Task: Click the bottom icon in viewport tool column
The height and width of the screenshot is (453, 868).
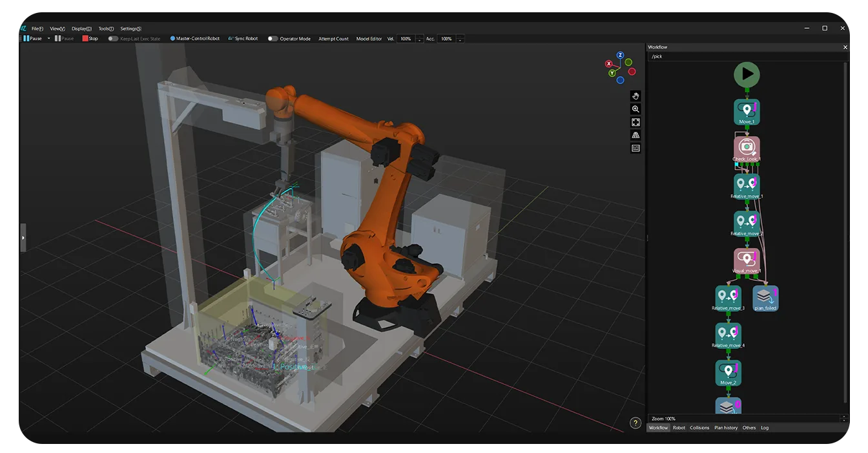Action: [635, 148]
